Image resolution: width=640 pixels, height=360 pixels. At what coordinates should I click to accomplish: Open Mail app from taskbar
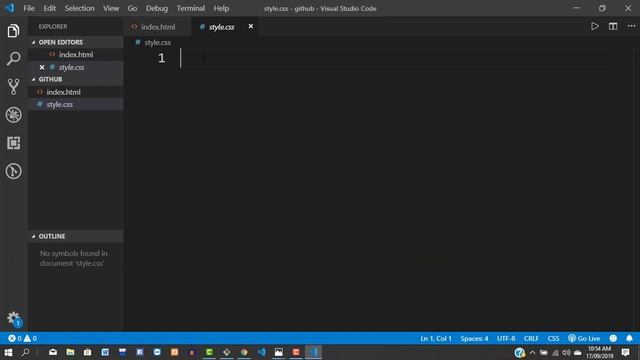[53, 352]
